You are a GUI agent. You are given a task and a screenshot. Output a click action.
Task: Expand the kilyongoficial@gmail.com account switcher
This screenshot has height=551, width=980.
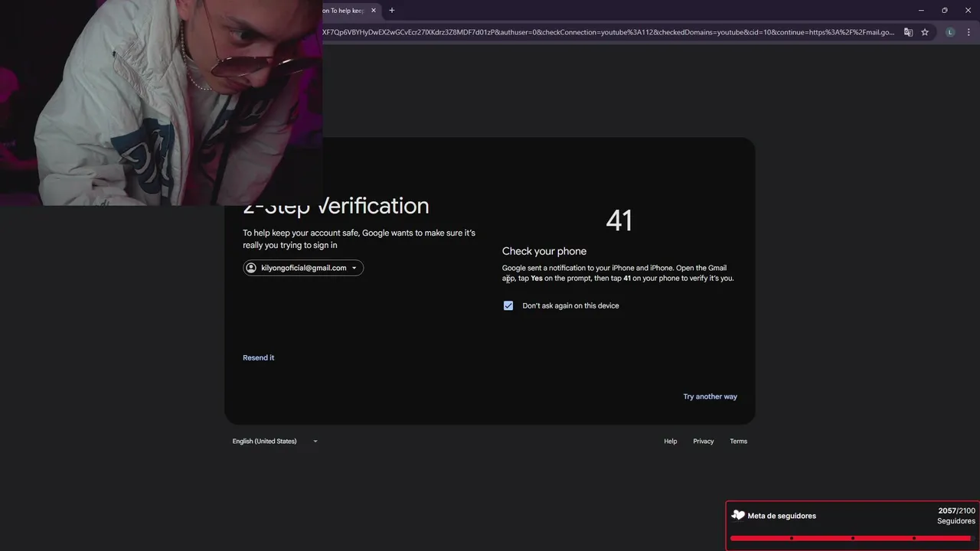tap(303, 268)
